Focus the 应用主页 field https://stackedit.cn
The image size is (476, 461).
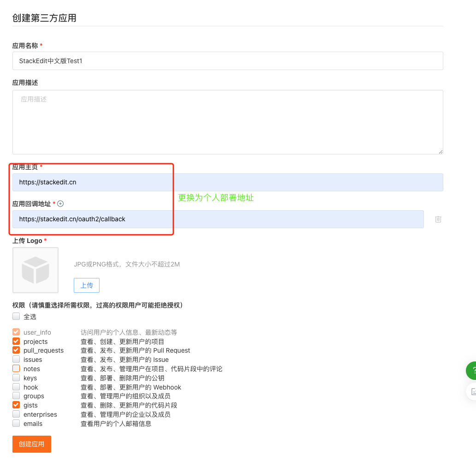coord(228,182)
